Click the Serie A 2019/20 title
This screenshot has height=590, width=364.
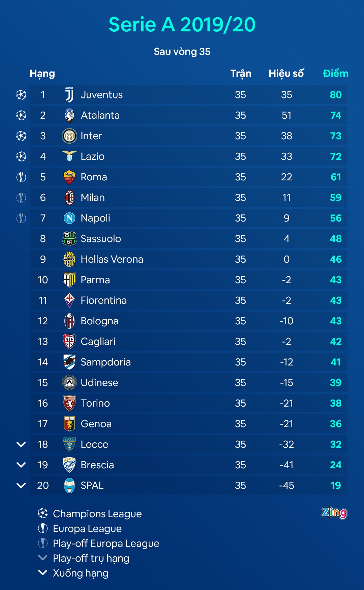(x=182, y=25)
